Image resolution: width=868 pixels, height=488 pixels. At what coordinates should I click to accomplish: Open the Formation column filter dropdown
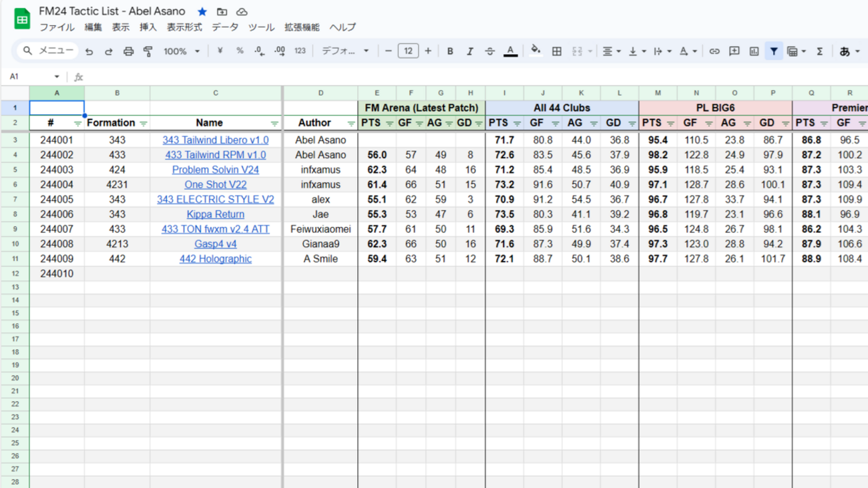(144, 124)
